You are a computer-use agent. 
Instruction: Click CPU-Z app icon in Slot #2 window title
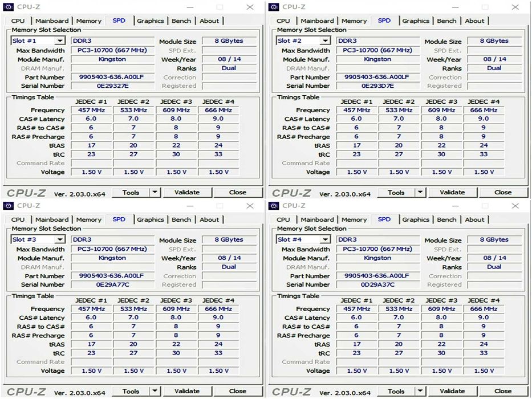[274, 7]
